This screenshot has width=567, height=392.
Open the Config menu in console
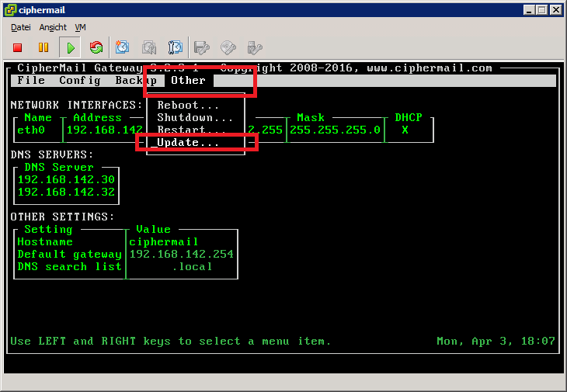click(x=79, y=80)
